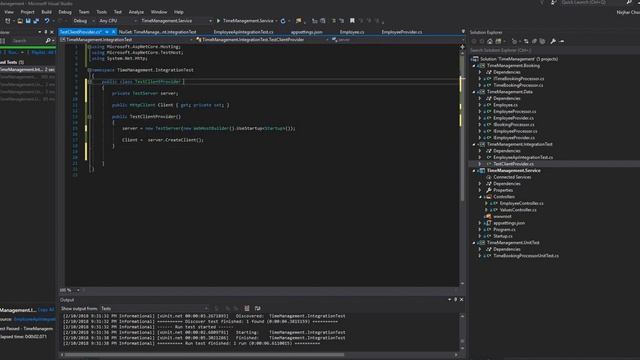Click the editor split-window handle above the scrollbar
This screenshot has width=640, height=360.
click(462, 47)
